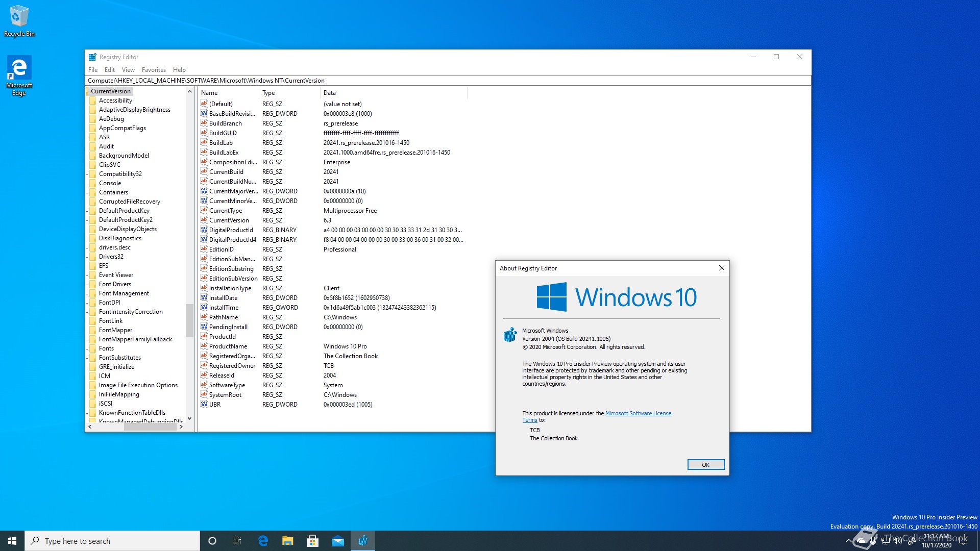This screenshot has width=980, height=551.
Task: Click the Data column header
Action: pyautogui.click(x=394, y=93)
